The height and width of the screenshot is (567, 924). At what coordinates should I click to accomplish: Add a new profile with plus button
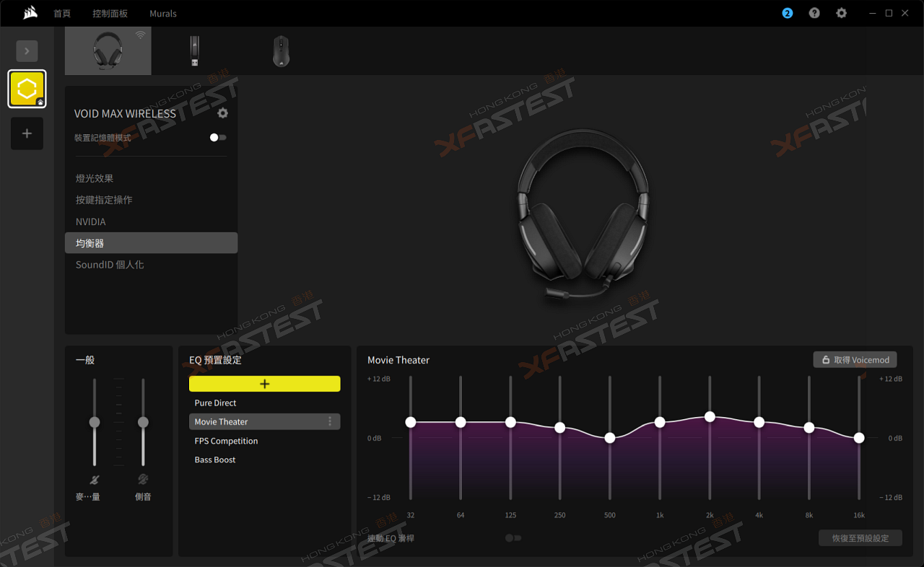[27, 133]
